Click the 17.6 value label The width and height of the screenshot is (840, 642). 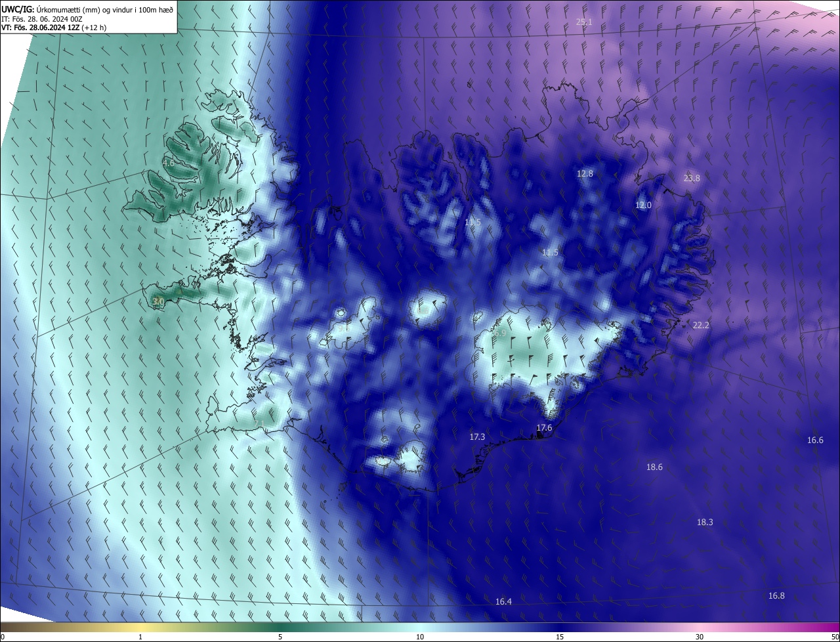click(544, 428)
